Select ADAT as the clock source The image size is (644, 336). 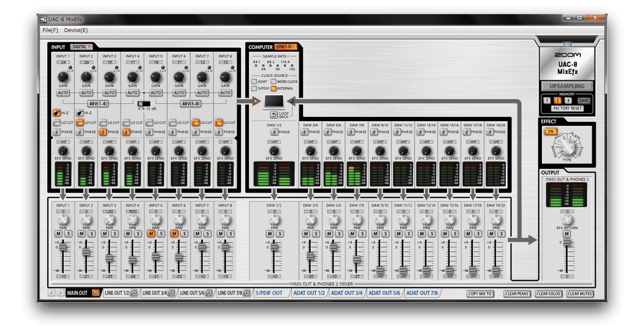point(254,82)
